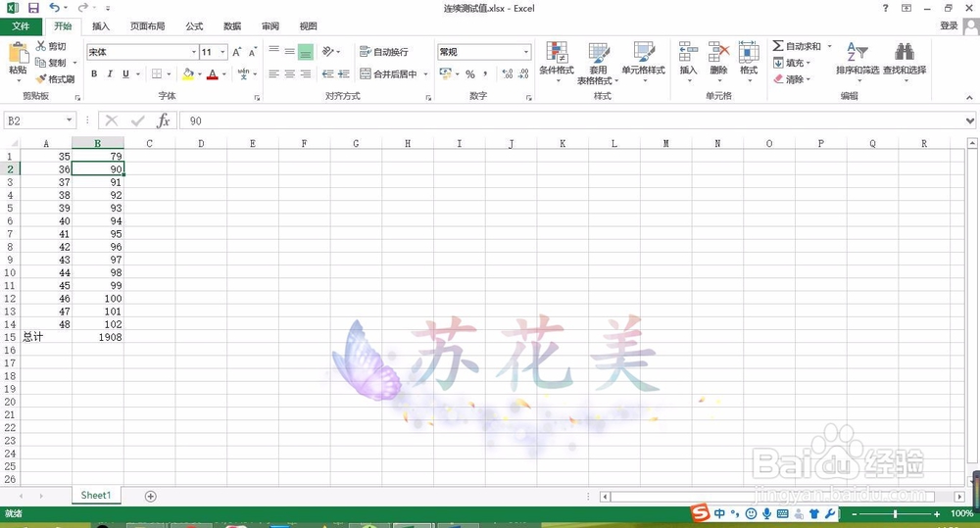Select column B header
Screen dimensions: 980x528
pyautogui.click(x=97, y=144)
